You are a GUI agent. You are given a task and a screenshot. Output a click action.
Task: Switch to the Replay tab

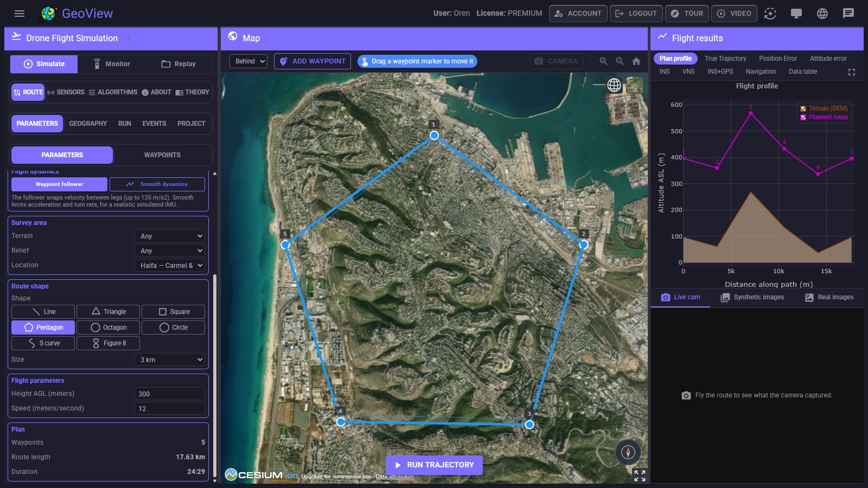tap(178, 64)
